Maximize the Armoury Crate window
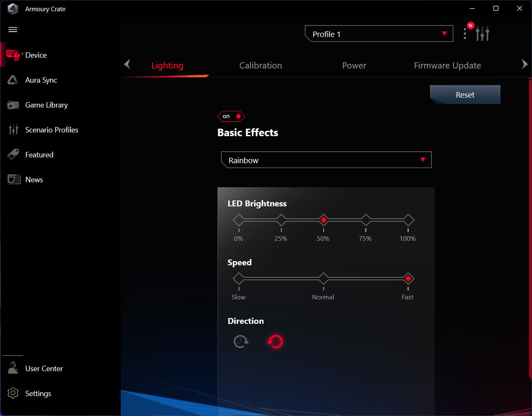Viewport: 532px width, 416px height. tap(496, 9)
